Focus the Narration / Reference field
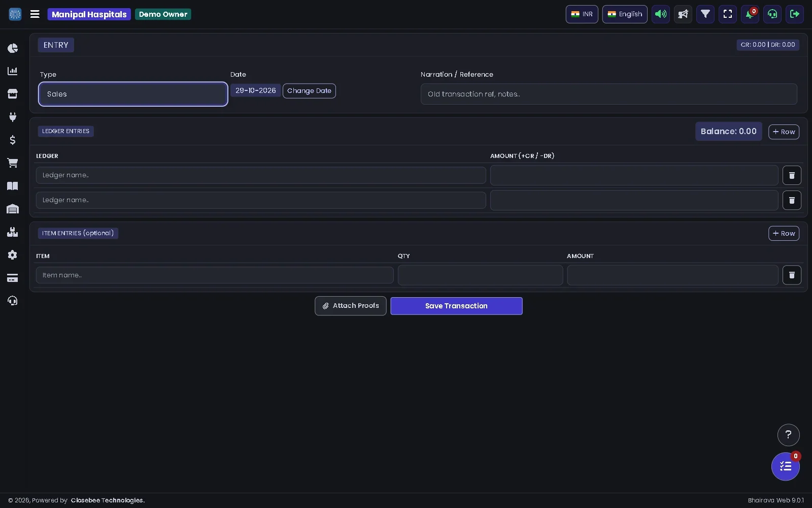 (608, 94)
